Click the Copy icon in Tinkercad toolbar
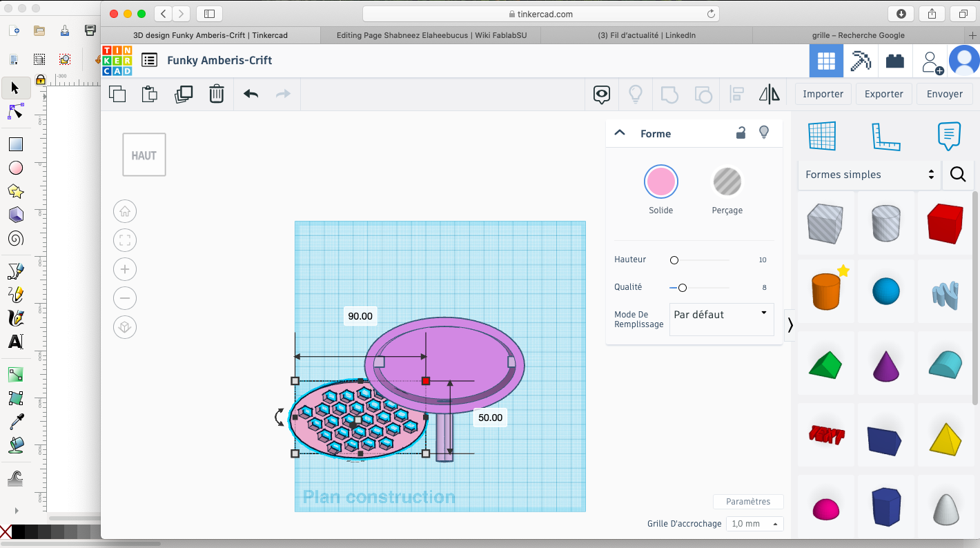This screenshot has height=548, width=980. (118, 94)
